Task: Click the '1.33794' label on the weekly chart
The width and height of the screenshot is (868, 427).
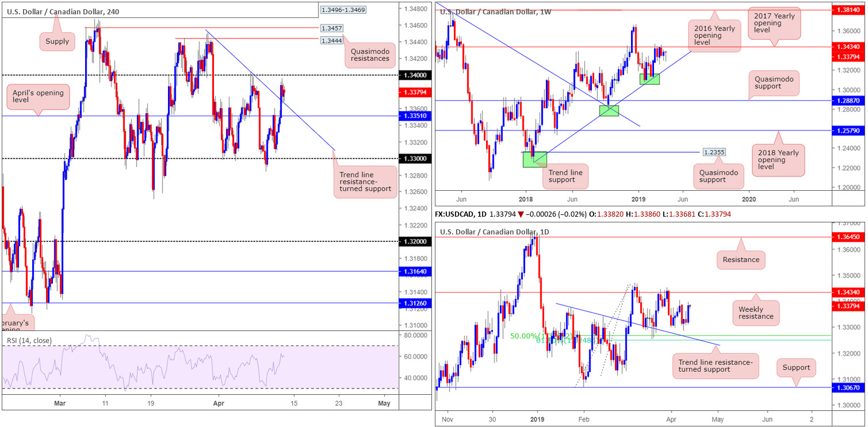Action: tap(848, 56)
